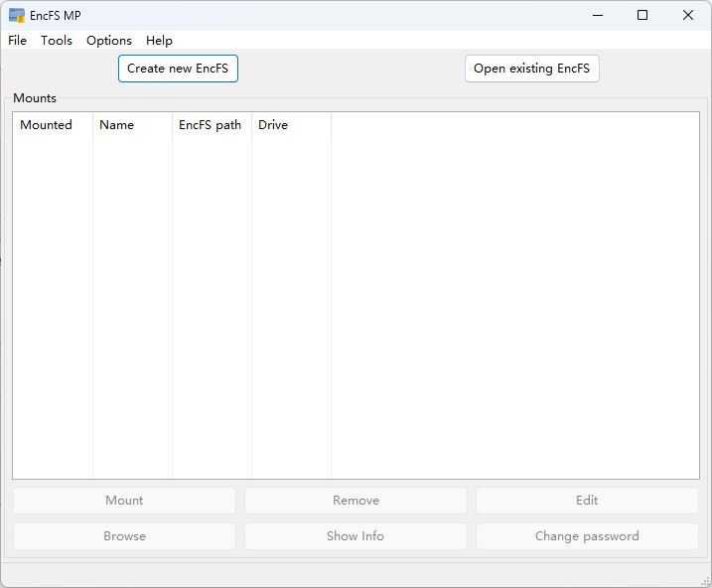712x588 pixels.
Task: Click the Browse button
Action: pos(124,536)
